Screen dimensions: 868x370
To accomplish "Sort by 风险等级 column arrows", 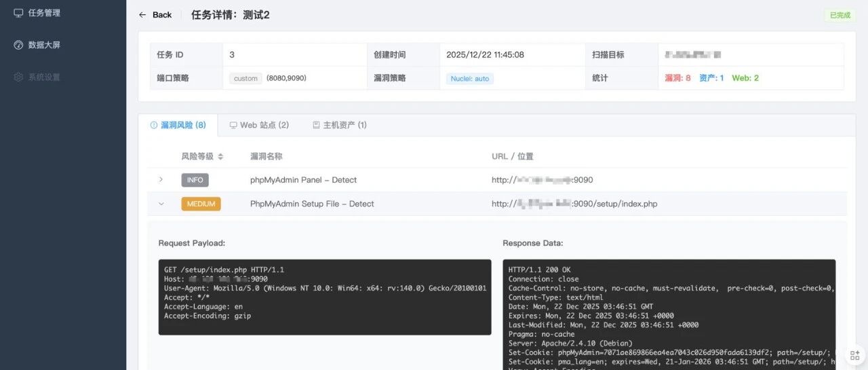I will pos(220,157).
